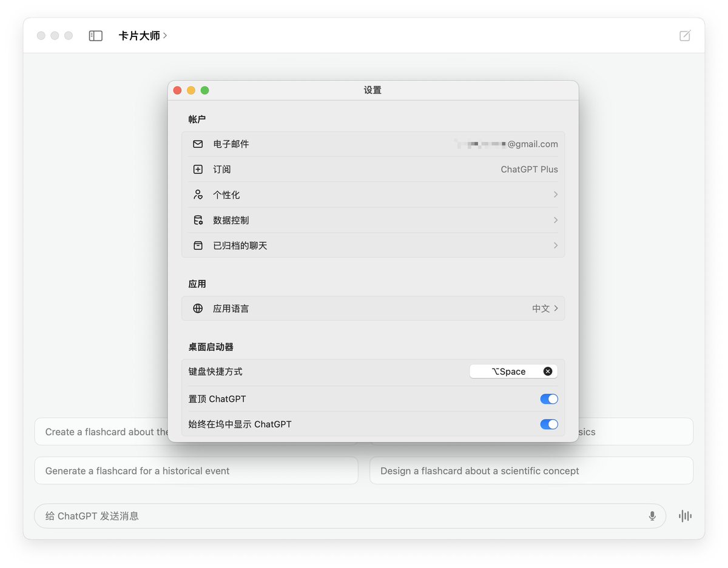Open the 个性化 settings row
The image size is (728, 568).
[373, 195]
